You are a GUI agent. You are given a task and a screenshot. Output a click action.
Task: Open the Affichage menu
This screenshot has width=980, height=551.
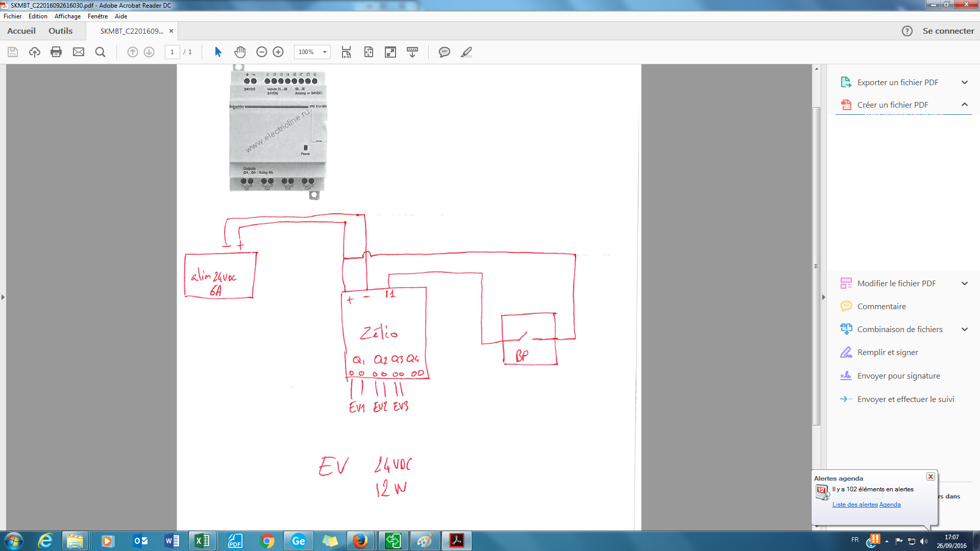(67, 16)
